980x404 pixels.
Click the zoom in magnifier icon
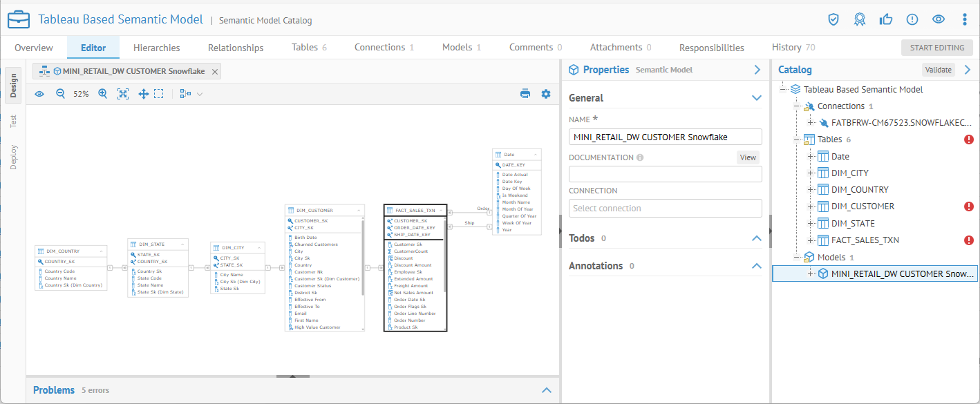[103, 94]
